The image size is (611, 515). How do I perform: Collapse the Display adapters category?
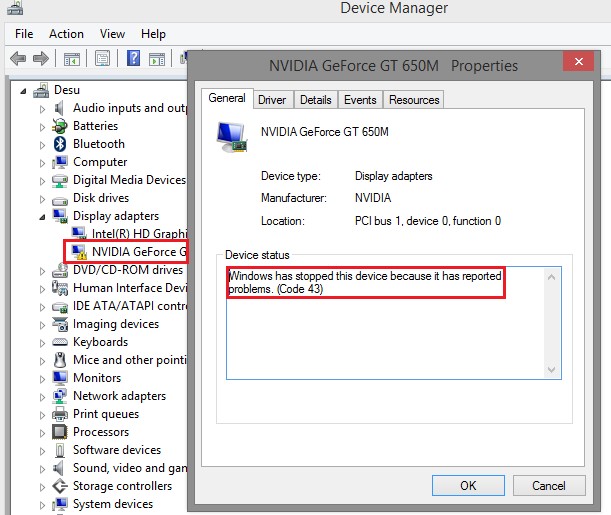42,216
